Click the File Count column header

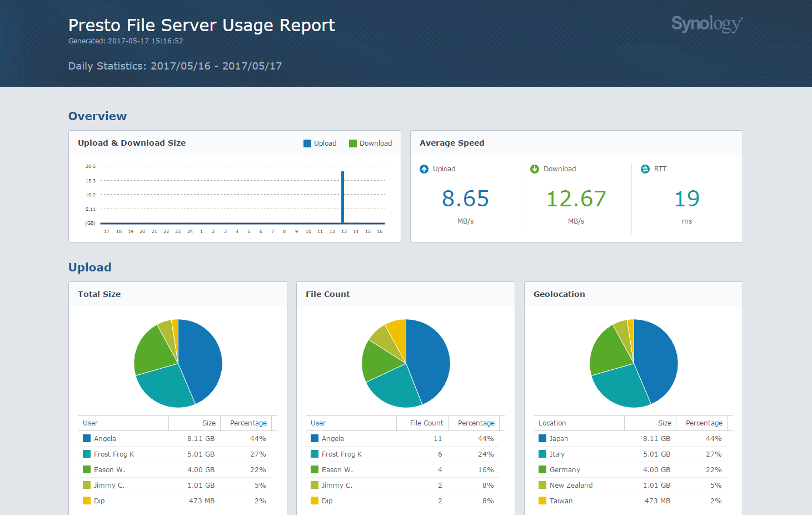coord(426,423)
